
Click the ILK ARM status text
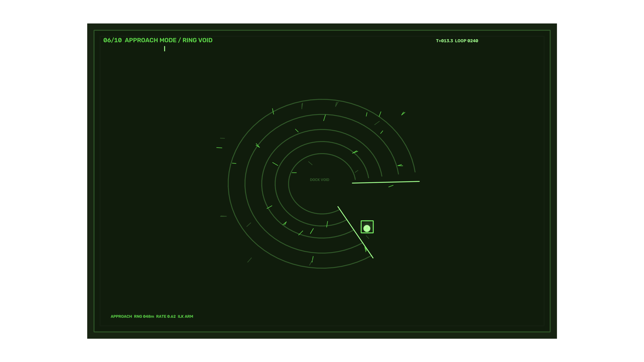click(x=185, y=316)
